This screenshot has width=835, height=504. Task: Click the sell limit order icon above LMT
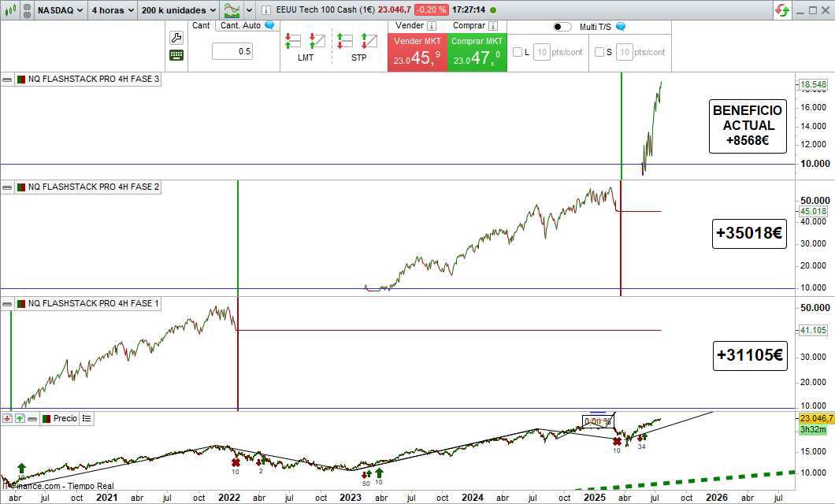[x=293, y=41]
